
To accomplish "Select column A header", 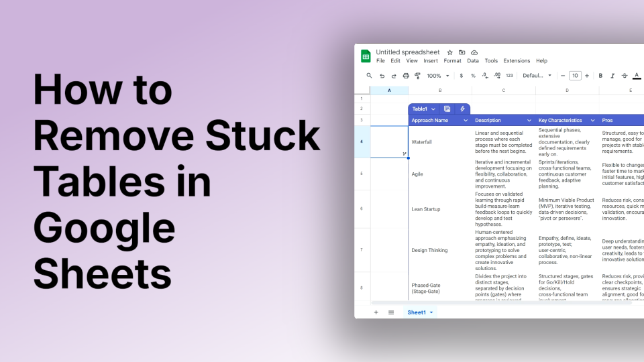I will pos(389,90).
